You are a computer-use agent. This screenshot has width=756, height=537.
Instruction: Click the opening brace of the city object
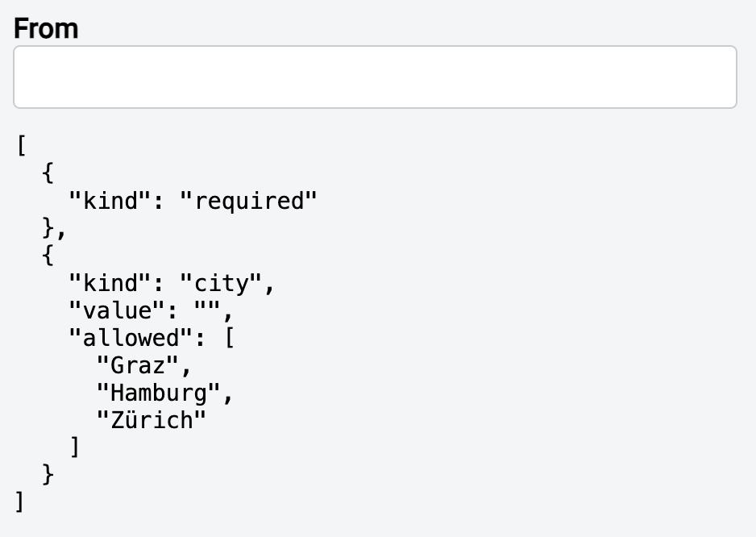[48, 256]
